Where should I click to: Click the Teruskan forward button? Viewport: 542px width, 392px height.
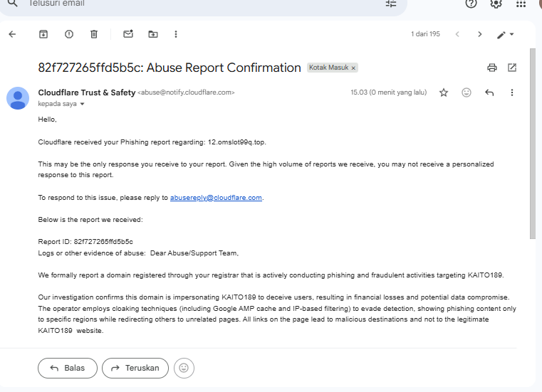[135, 369]
